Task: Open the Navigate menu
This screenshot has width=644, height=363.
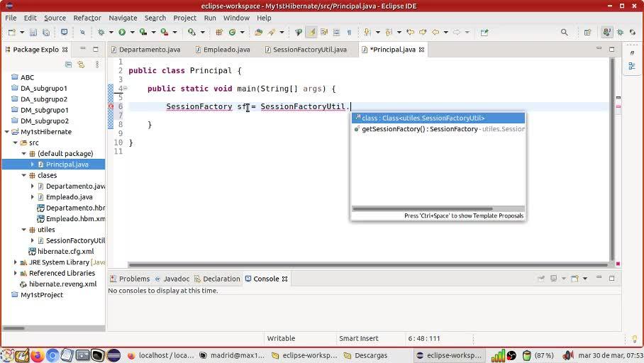Action: coord(123,18)
